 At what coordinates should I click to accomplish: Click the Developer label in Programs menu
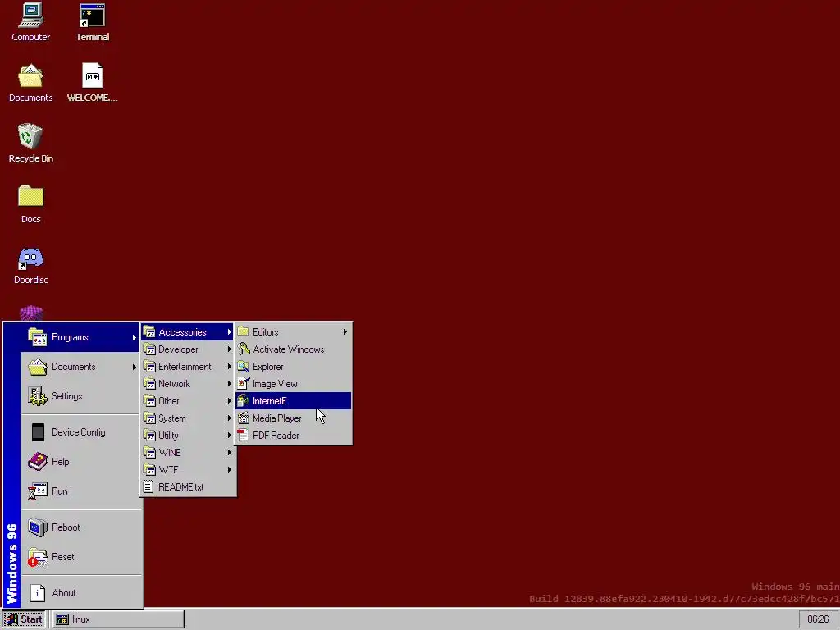178,349
